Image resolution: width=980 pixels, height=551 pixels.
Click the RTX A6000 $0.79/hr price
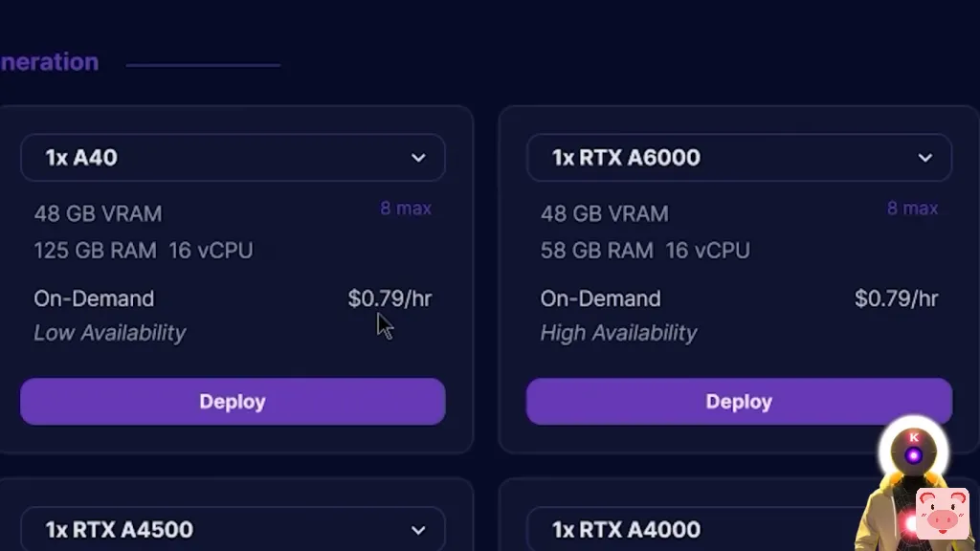coord(896,298)
